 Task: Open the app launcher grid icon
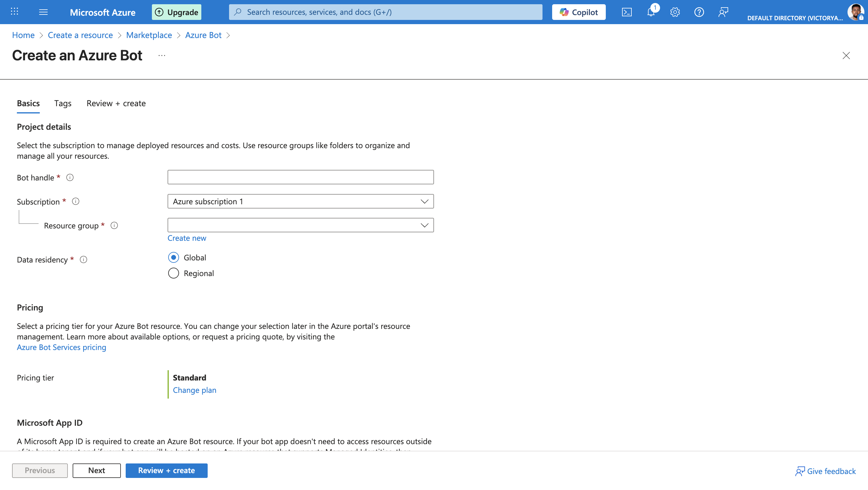pyautogui.click(x=14, y=12)
